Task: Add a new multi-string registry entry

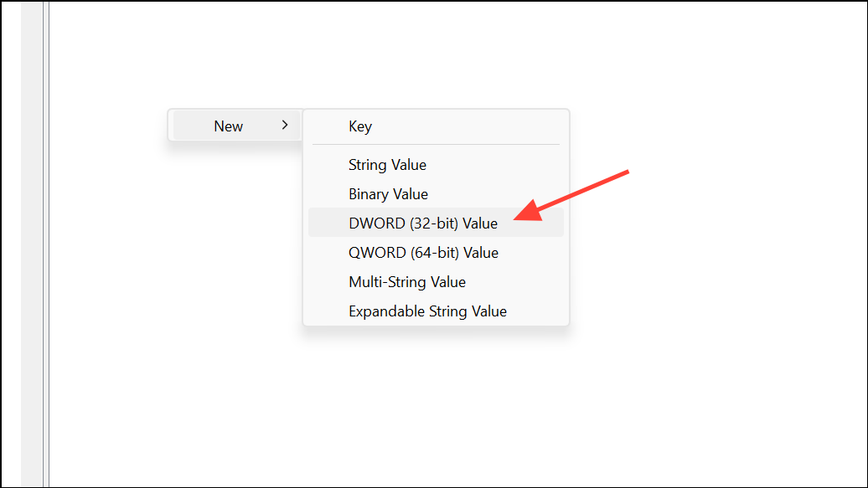Action: [407, 282]
